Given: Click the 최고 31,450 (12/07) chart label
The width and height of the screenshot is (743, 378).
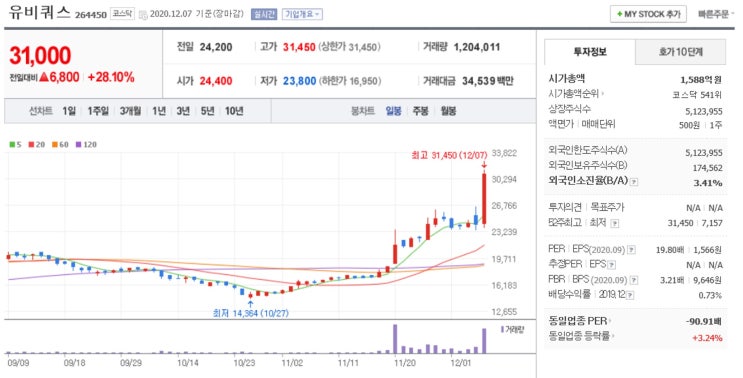Looking at the screenshot, I should 449,155.
